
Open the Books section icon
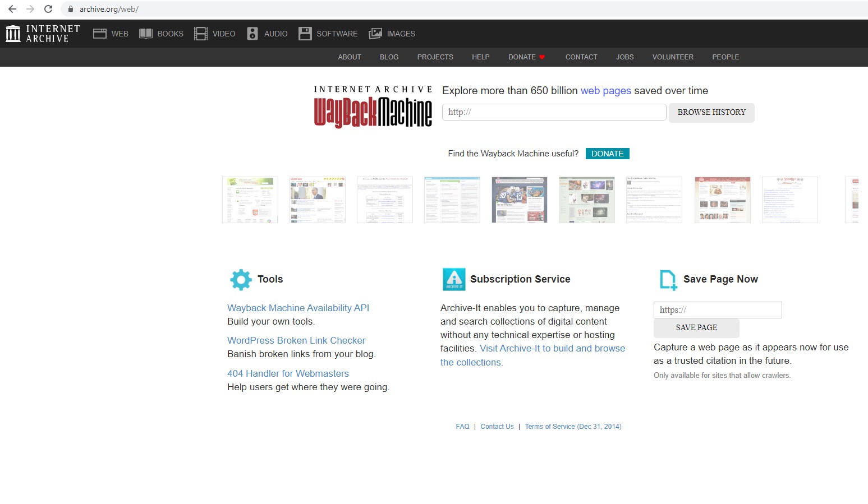(x=146, y=34)
